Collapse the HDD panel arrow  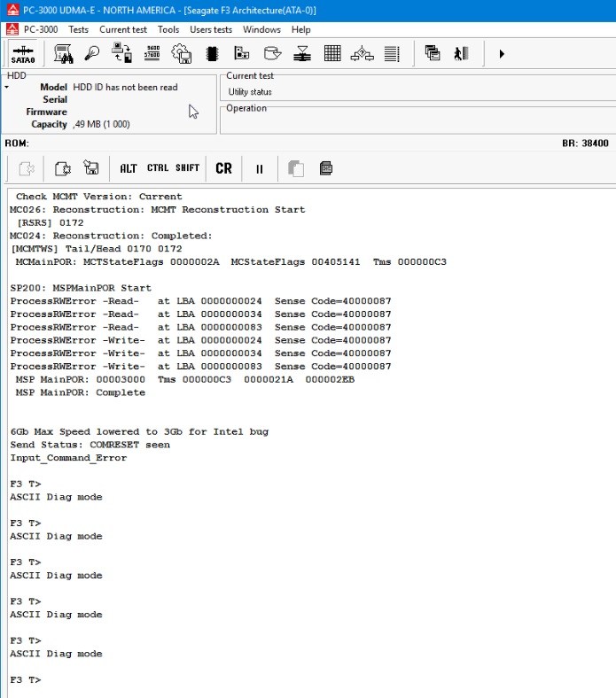(x=6, y=87)
